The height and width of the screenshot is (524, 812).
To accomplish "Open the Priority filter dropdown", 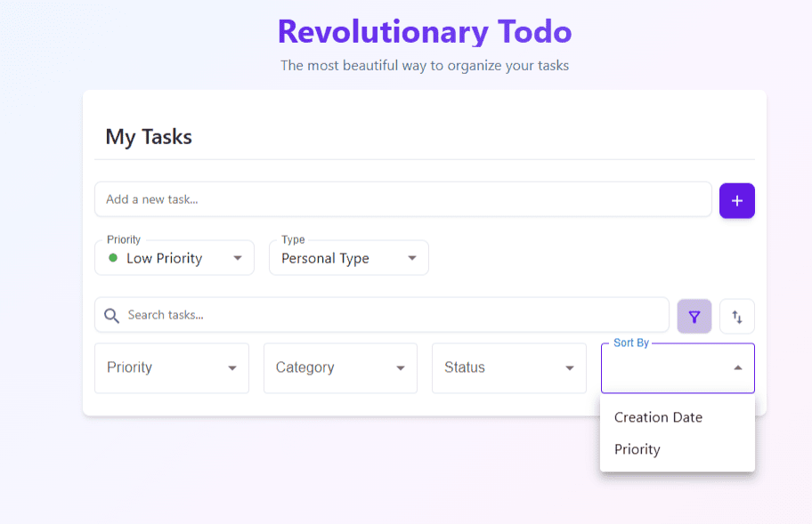I will click(172, 367).
